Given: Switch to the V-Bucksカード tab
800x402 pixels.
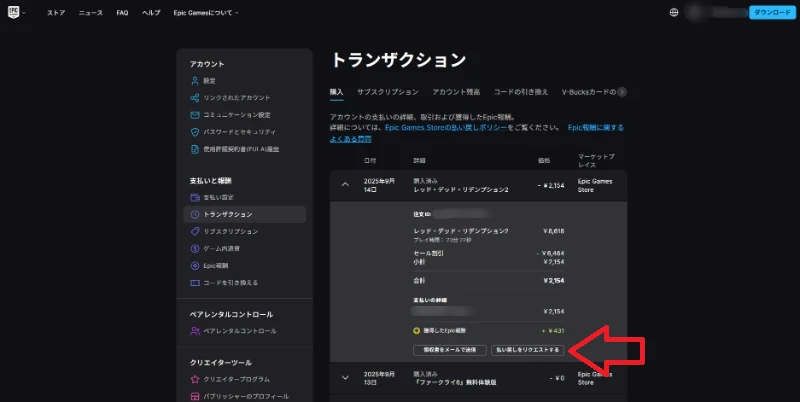Looking at the screenshot, I should click(x=589, y=92).
